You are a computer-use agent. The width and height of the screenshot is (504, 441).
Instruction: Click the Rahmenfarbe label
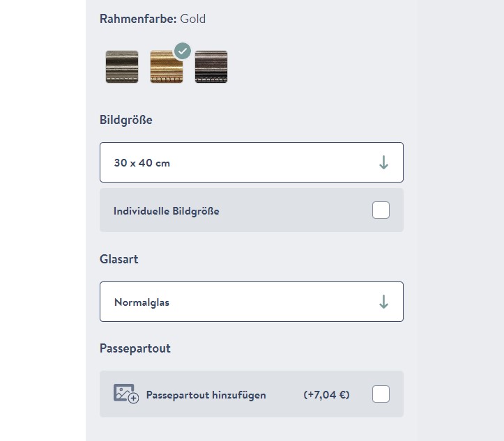pyautogui.click(x=138, y=19)
